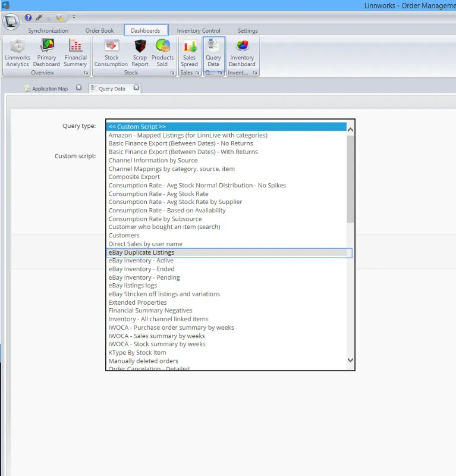Select 'eBay listings logs' query
This screenshot has height=476, width=456.
pos(227,286)
